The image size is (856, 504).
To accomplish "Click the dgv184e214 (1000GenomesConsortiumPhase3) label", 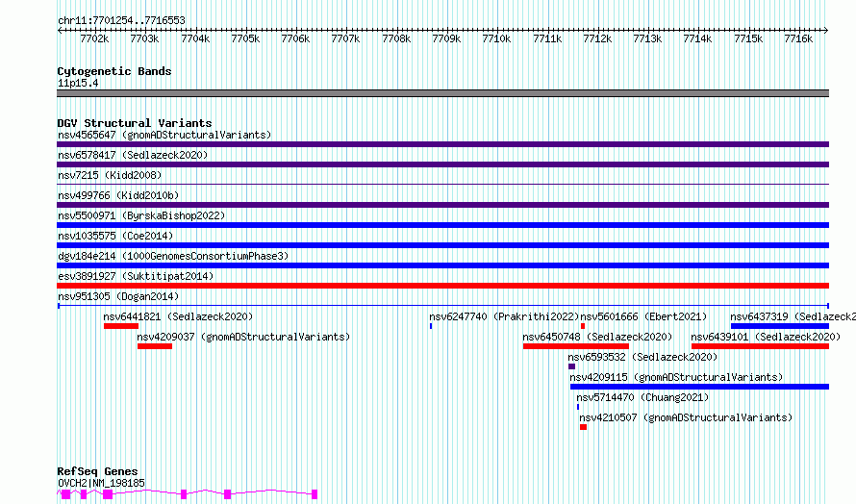I will coord(173,256).
